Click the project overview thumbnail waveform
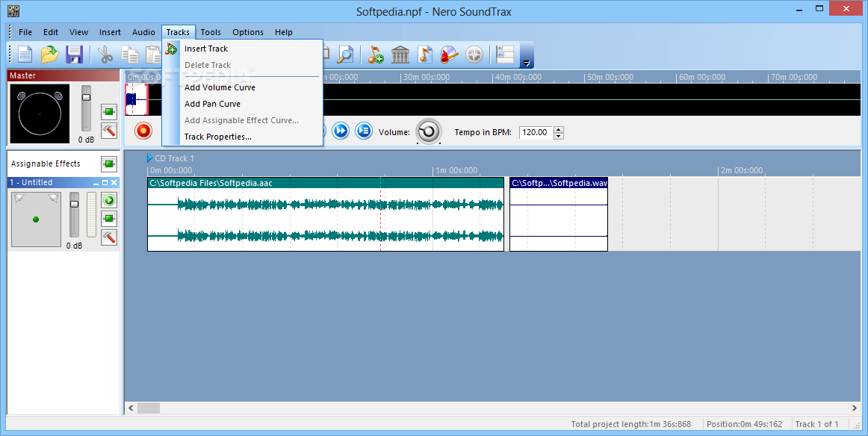Viewport: 868px width, 436px height. (137, 99)
